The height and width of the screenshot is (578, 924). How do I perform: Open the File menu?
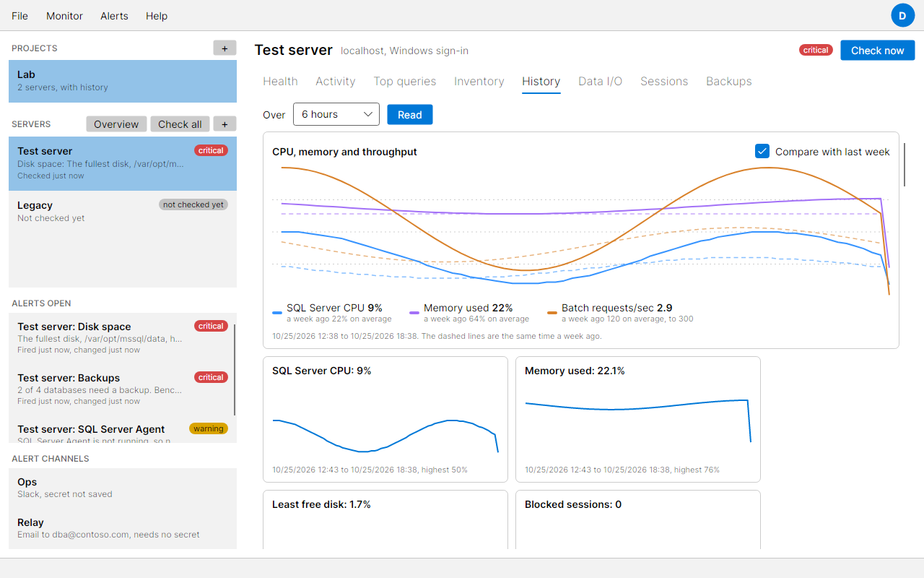(20, 16)
